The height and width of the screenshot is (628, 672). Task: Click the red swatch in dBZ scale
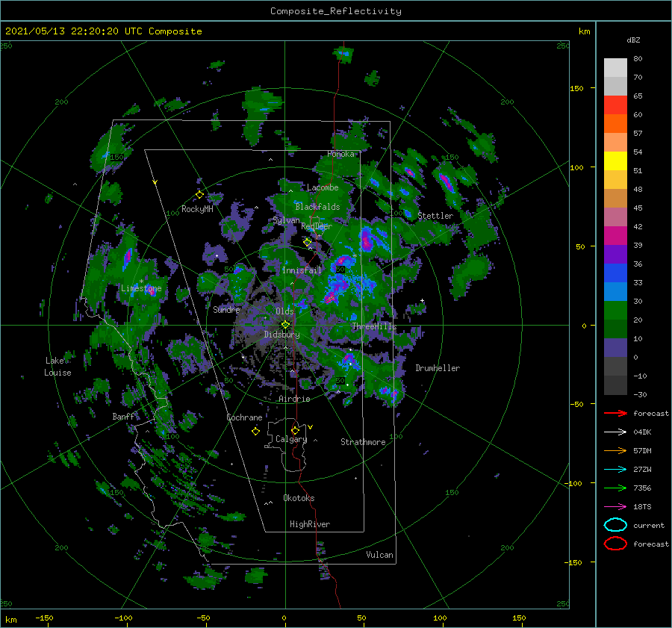click(615, 105)
